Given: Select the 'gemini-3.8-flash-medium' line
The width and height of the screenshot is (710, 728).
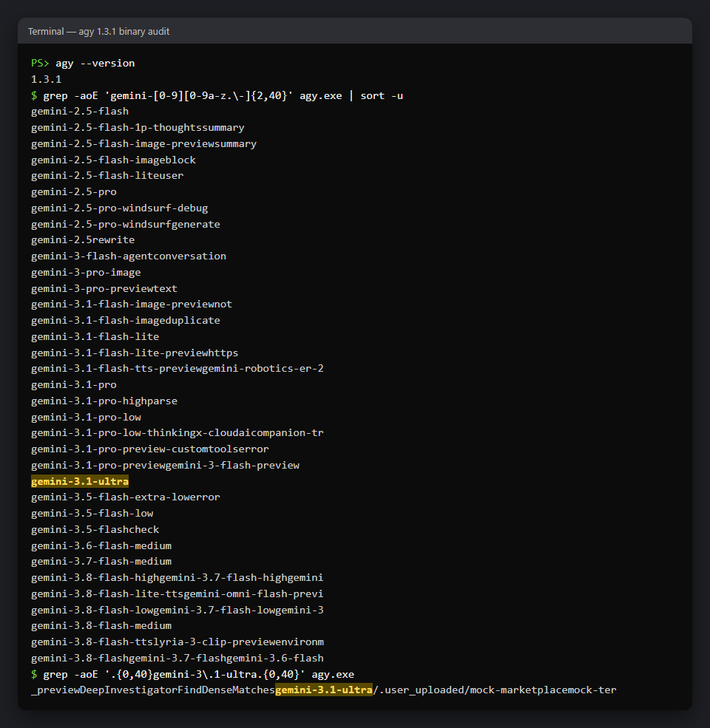Looking at the screenshot, I should click(101, 626).
